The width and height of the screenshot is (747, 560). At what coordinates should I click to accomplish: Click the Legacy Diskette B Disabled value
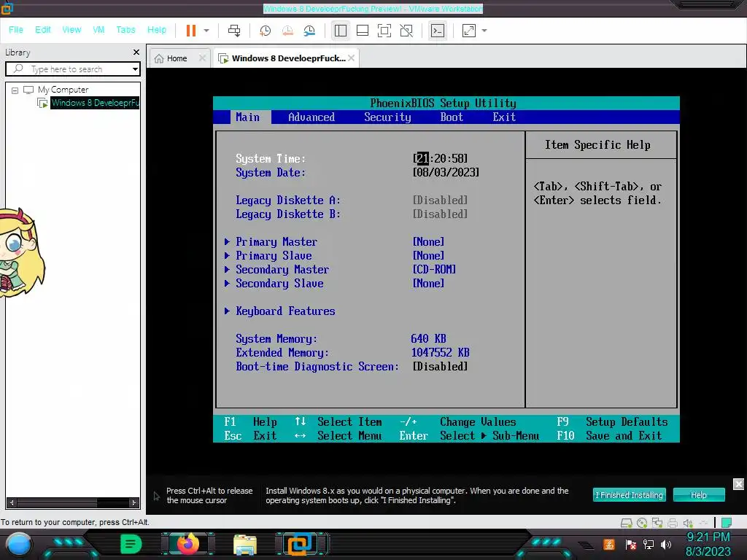coord(440,214)
